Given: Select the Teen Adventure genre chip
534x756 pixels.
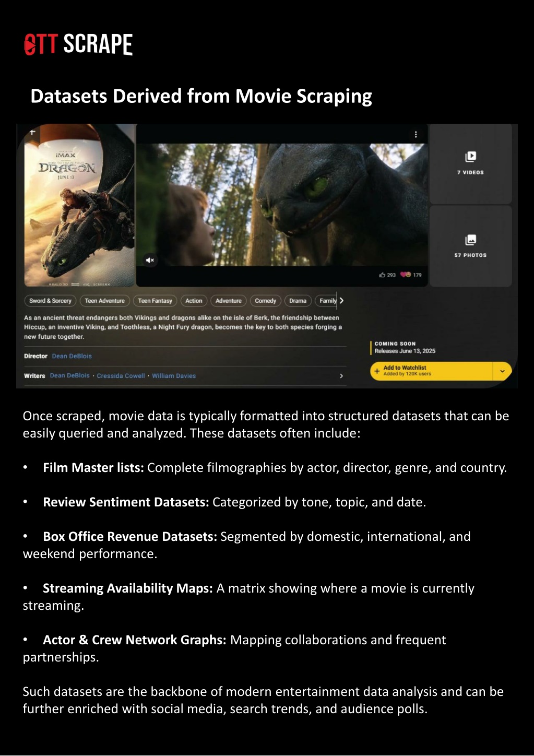Looking at the screenshot, I should pos(105,301).
